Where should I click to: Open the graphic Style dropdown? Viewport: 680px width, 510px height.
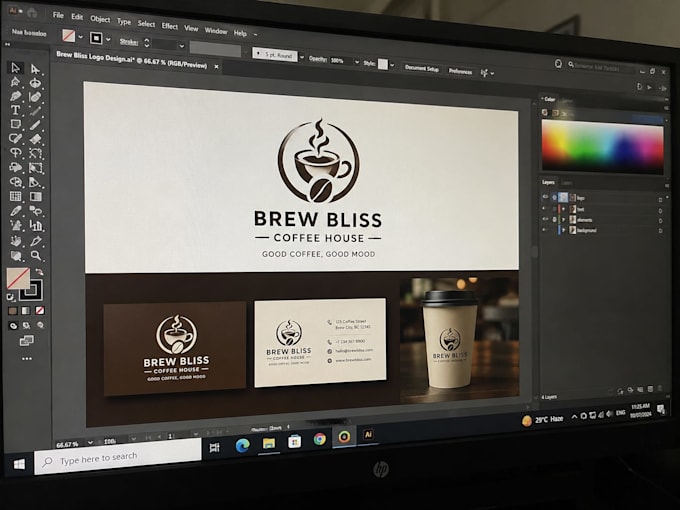coord(392,65)
